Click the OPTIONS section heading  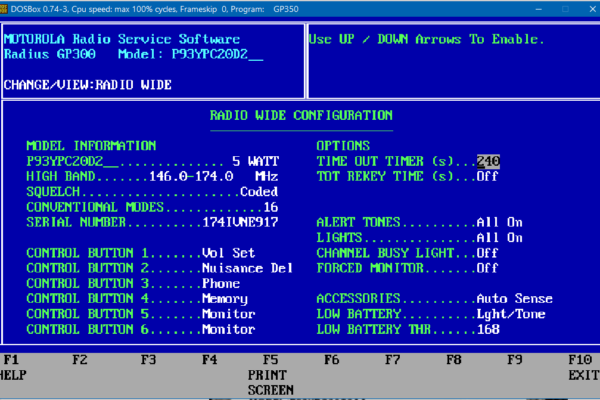343,146
